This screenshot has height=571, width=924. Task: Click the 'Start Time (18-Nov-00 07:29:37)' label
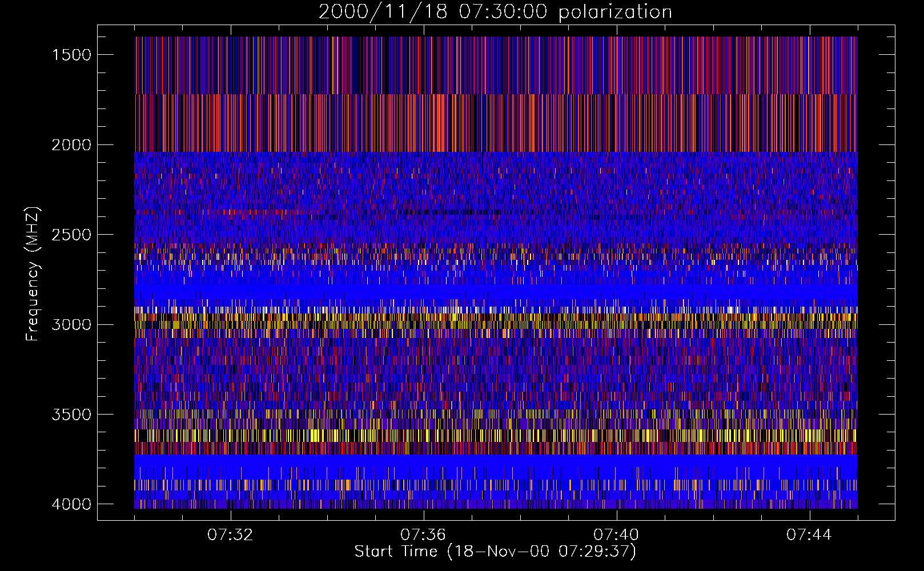(495, 552)
